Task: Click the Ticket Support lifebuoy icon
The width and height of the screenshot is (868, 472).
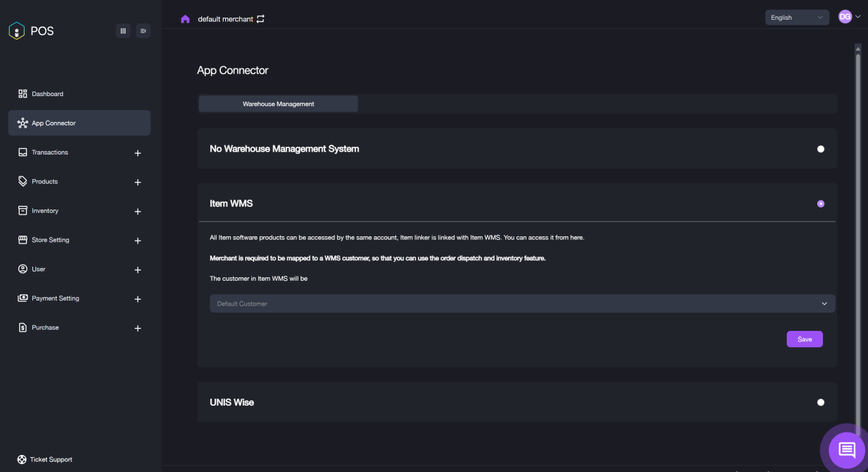Action: click(22, 460)
